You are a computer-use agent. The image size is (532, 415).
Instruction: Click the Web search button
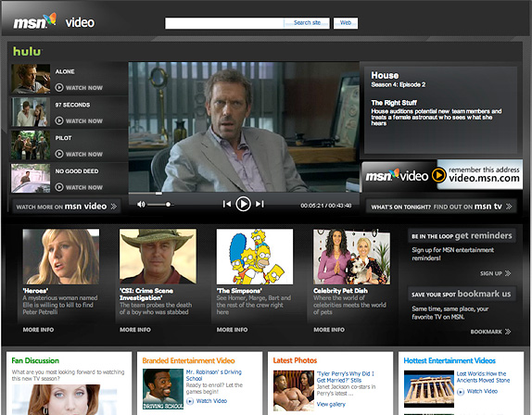coord(346,23)
